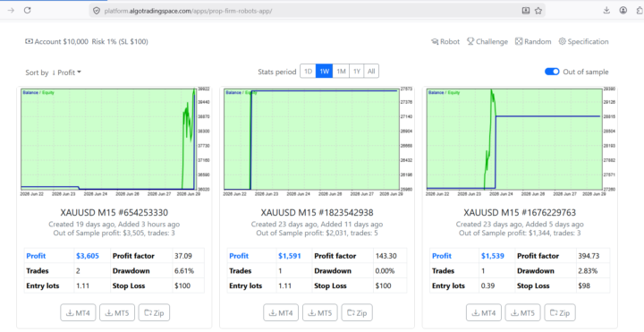Image resolution: width=644 pixels, height=332 pixels.
Task: Open balance chart for robot #1823542938
Action: [317, 141]
